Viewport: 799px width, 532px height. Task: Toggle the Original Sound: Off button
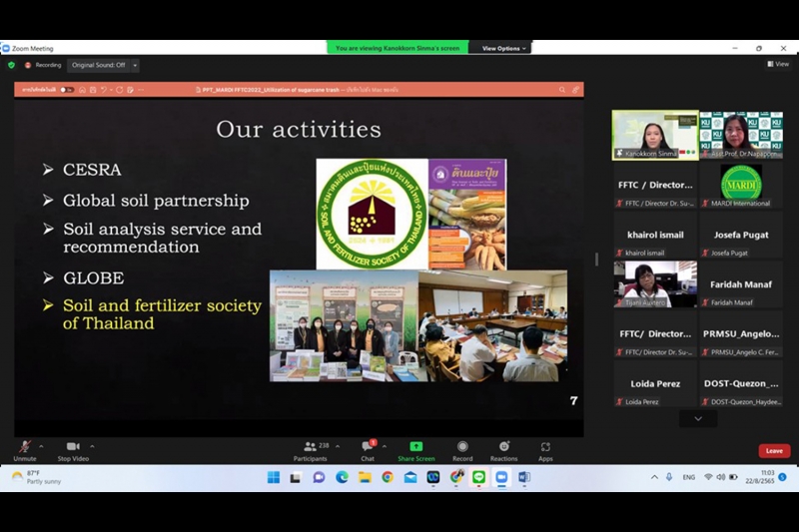click(98, 65)
